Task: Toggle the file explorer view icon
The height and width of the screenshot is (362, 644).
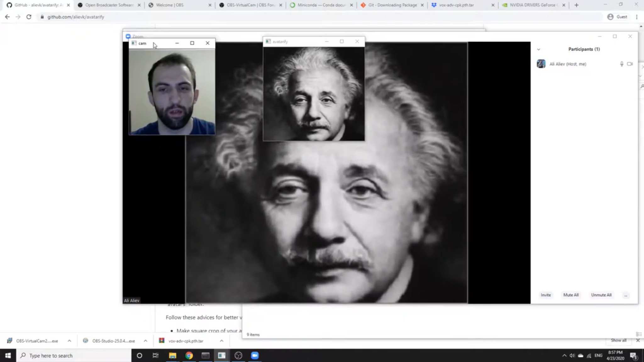Action: pyautogui.click(x=639, y=334)
